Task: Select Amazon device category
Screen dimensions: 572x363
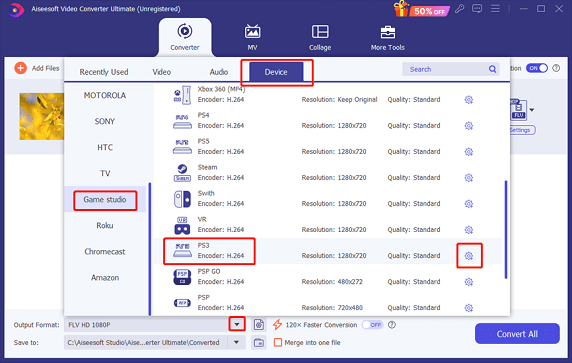Action: pyautogui.click(x=105, y=278)
